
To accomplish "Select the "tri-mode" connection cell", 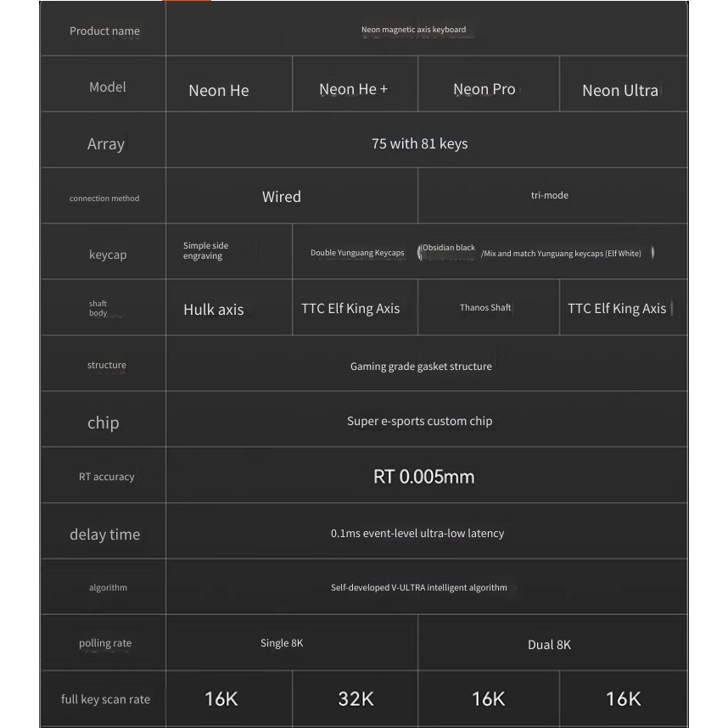I will point(550,195).
